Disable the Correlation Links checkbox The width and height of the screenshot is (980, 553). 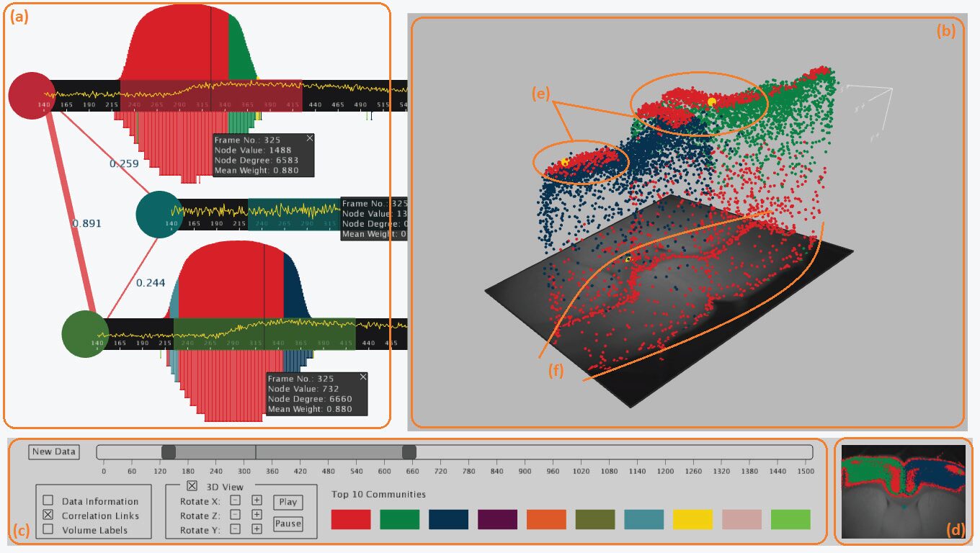pos(48,514)
